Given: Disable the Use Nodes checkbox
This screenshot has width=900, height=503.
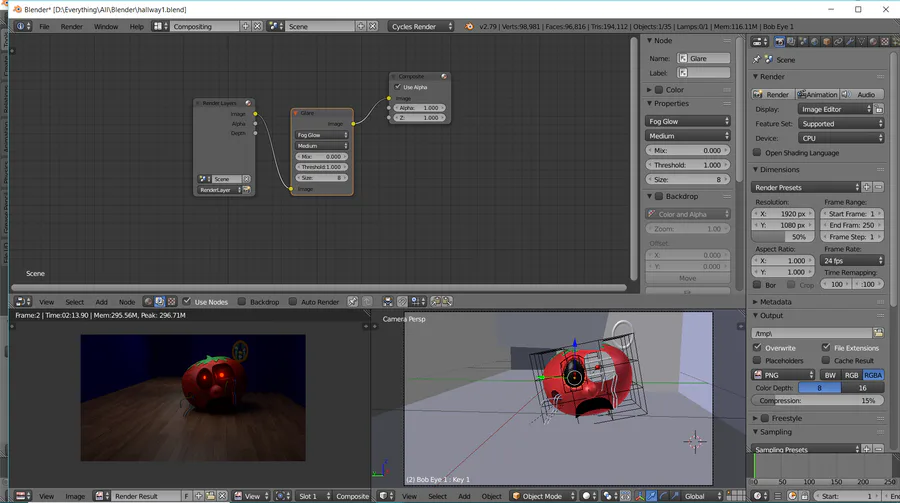Looking at the screenshot, I should coord(187,301).
